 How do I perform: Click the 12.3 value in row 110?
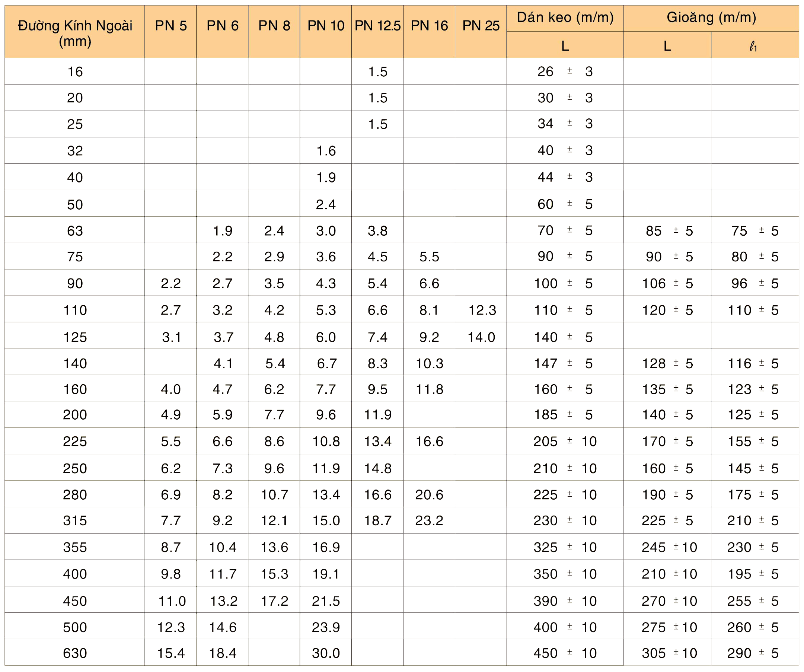pyautogui.click(x=482, y=310)
